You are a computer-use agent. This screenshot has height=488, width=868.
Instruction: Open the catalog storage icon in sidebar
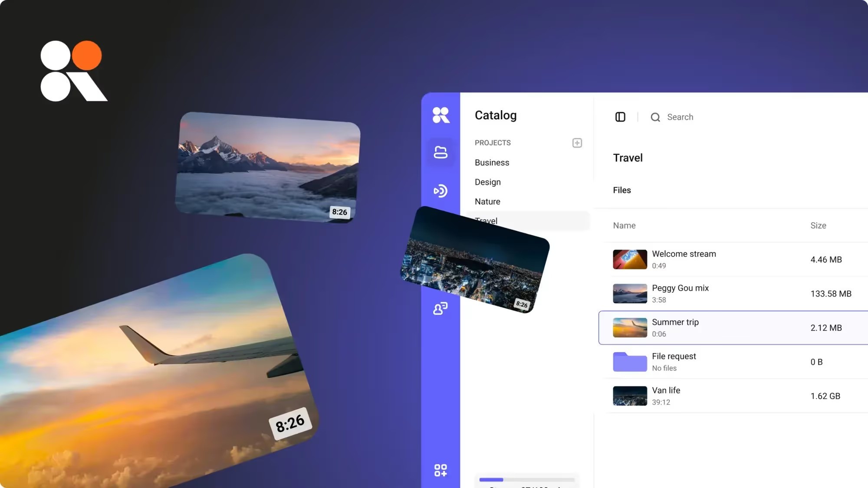(x=441, y=152)
